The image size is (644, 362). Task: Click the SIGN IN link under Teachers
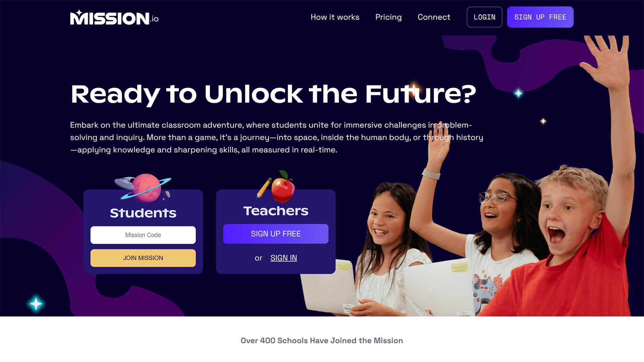click(x=283, y=258)
